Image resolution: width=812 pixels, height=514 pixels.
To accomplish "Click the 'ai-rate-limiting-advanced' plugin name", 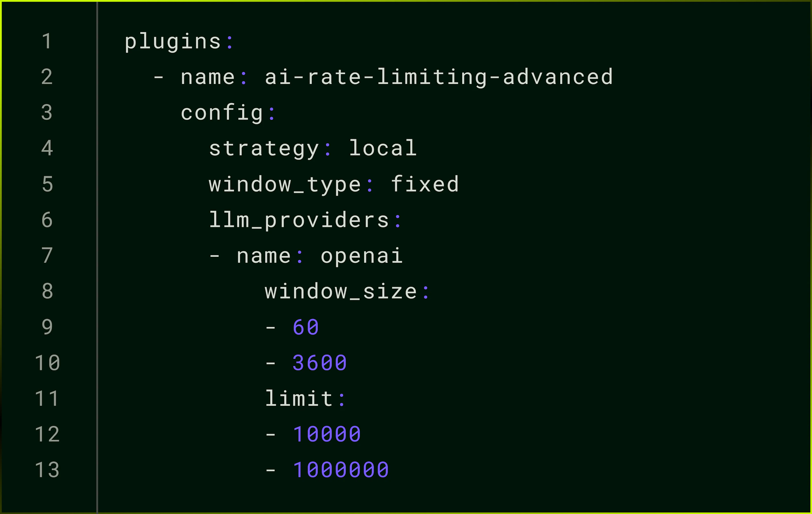I will pos(439,77).
